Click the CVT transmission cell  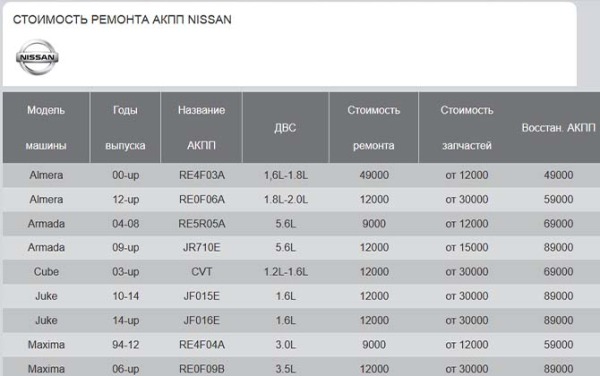pos(202,272)
